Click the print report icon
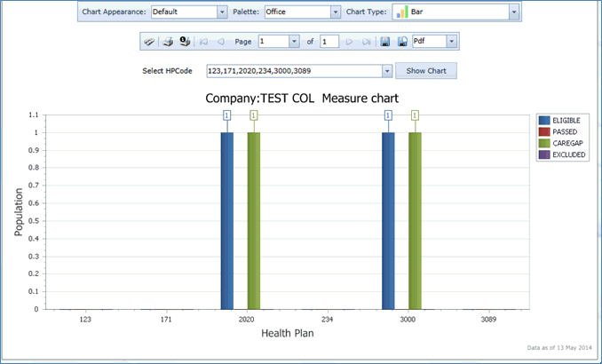 tap(167, 41)
